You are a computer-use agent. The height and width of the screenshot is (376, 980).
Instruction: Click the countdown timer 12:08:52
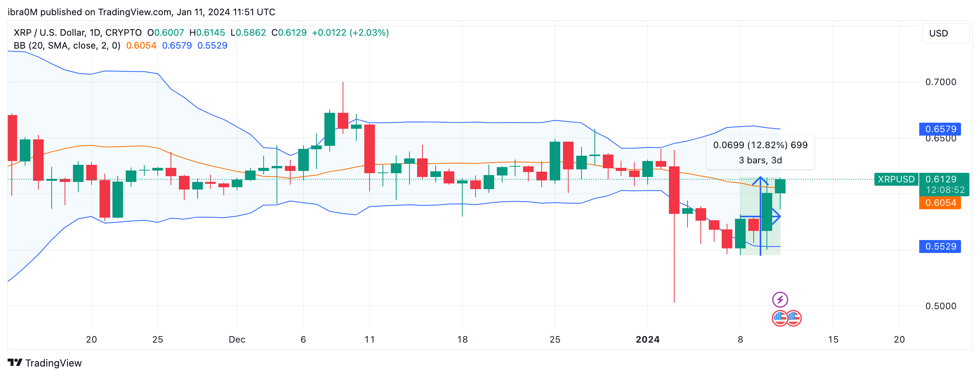[x=945, y=190]
